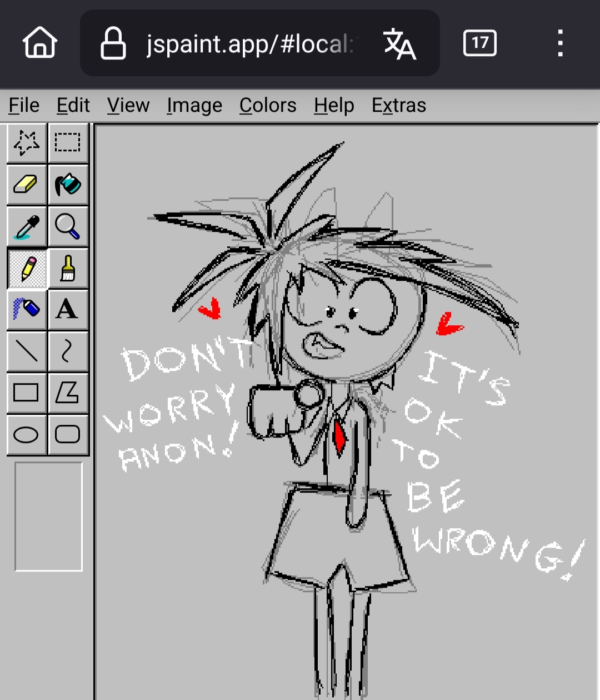Choose the Eraser tool
600x700 pixels.
[x=27, y=185]
